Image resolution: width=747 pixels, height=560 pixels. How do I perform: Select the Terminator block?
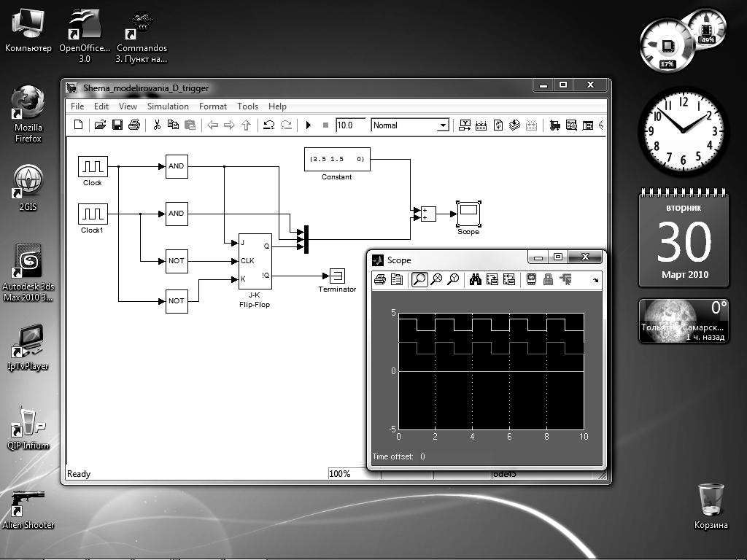point(337,276)
